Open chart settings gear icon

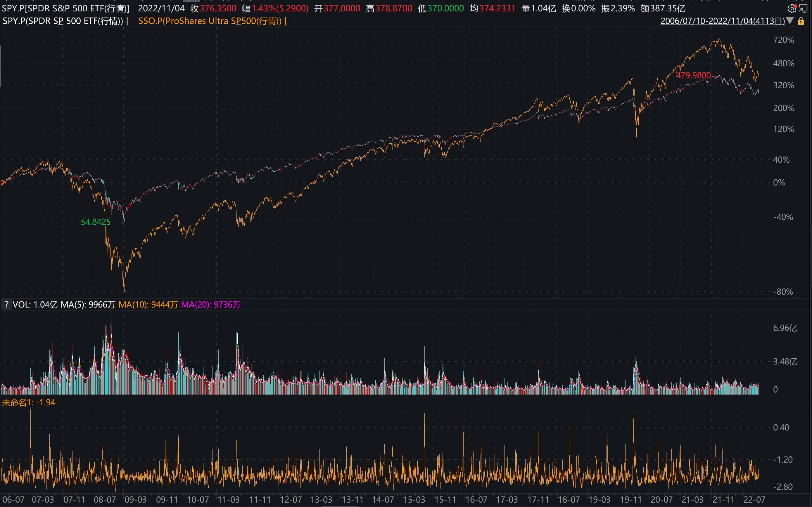coord(792,9)
